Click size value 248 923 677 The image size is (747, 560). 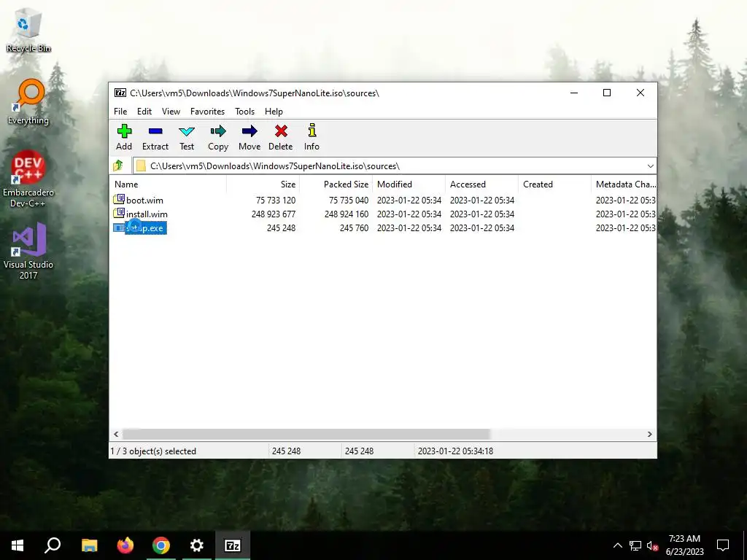274,214
